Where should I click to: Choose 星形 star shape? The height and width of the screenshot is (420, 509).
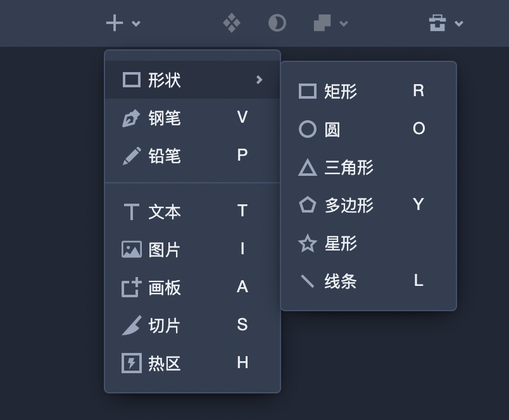click(368, 244)
